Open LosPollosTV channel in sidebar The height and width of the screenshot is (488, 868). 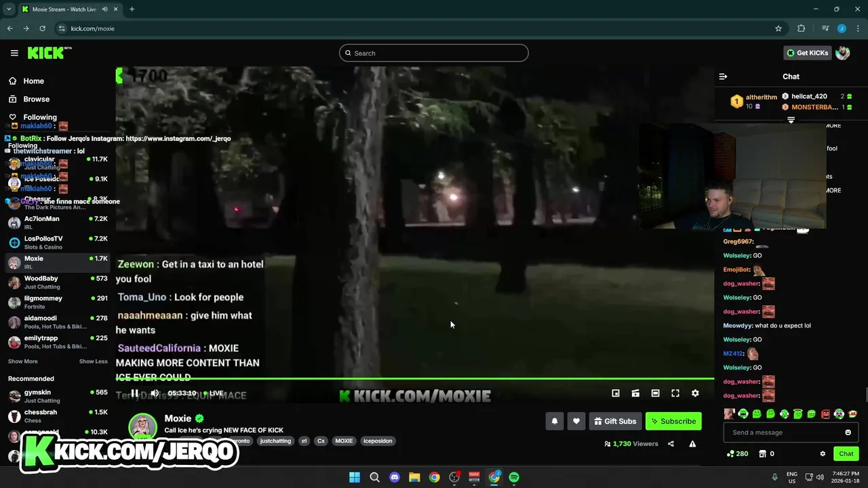point(57,242)
